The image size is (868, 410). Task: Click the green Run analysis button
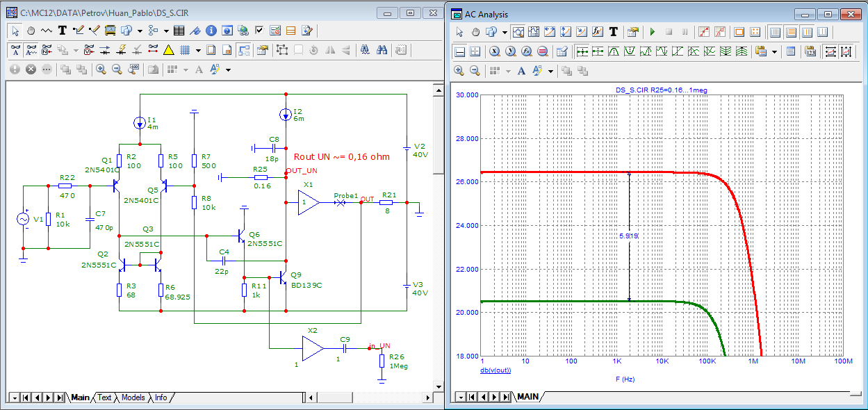point(652,32)
